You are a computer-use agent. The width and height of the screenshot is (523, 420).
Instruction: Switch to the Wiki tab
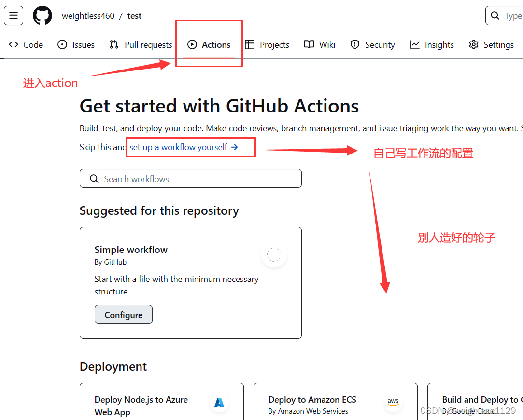pos(320,45)
